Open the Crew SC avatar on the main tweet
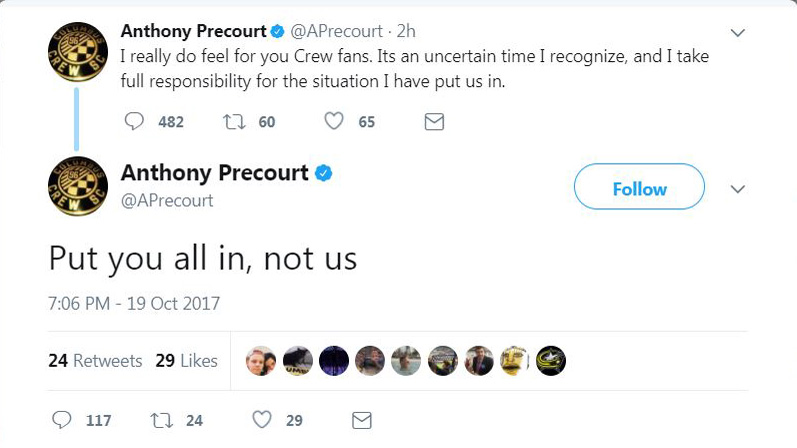Image resolution: width=797 pixels, height=448 pixels. coord(75,190)
